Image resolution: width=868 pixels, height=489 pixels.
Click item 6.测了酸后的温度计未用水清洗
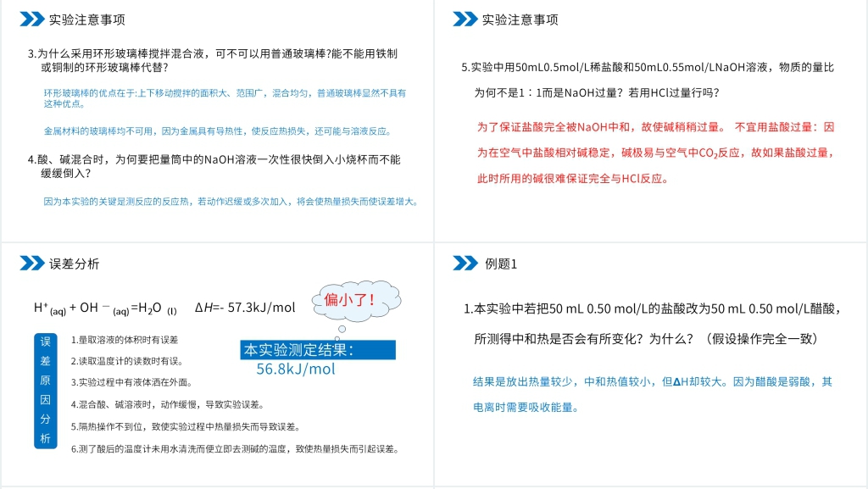pos(236,448)
